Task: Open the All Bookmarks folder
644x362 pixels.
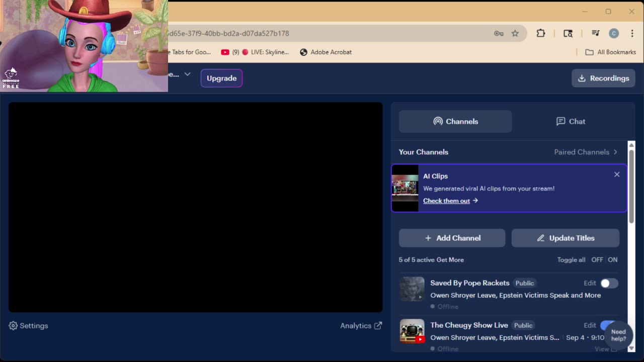Action: (x=611, y=52)
